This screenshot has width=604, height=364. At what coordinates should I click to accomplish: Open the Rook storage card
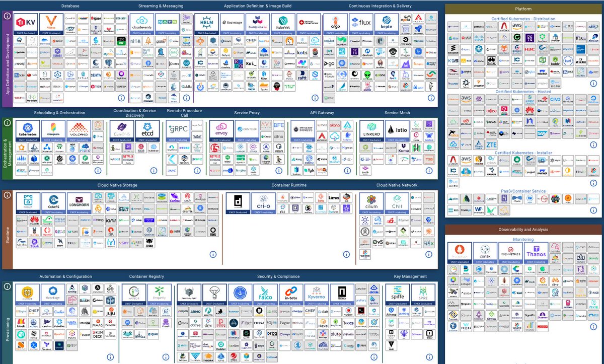point(27,203)
